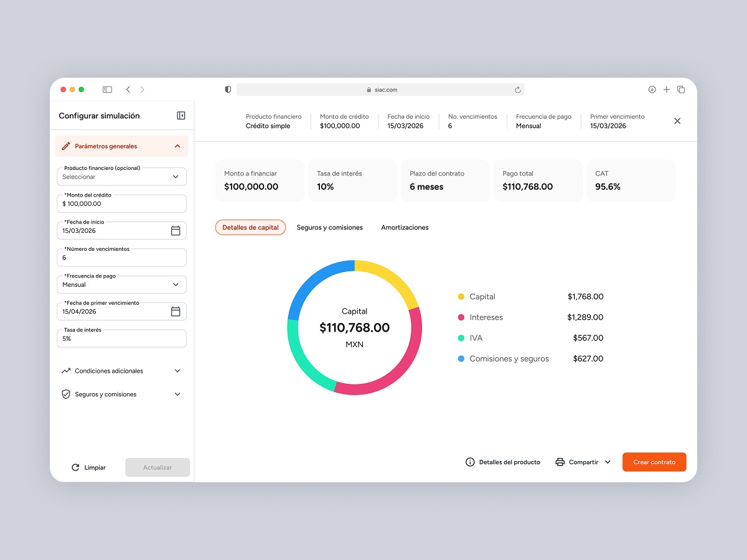The height and width of the screenshot is (560, 747).
Task: Click the Monto a financiar card
Action: click(260, 180)
